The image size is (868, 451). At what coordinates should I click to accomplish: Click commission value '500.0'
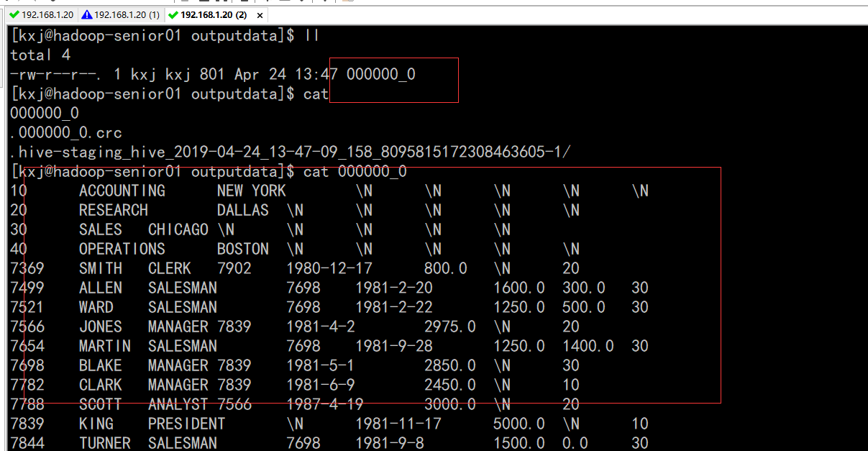(x=584, y=307)
